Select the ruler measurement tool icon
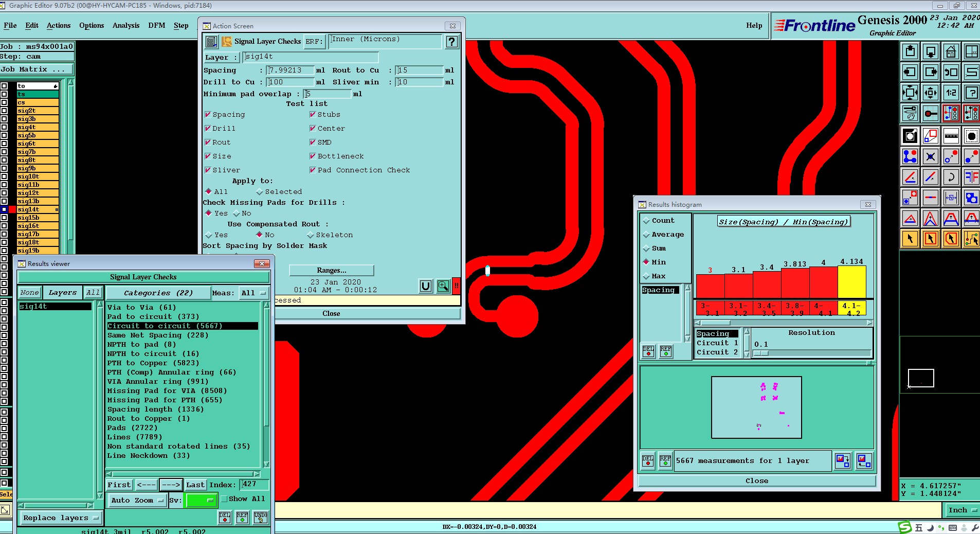980x534 pixels. pyautogui.click(x=951, y=136)
